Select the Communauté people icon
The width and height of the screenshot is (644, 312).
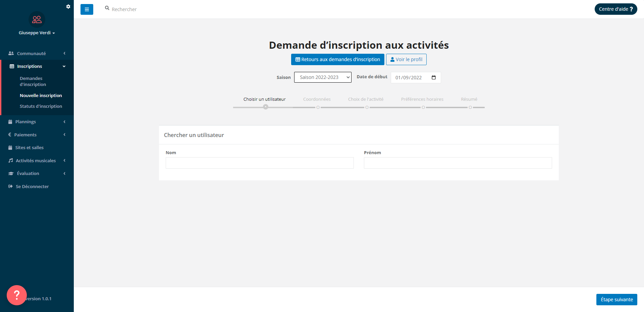tap(11, 53)
